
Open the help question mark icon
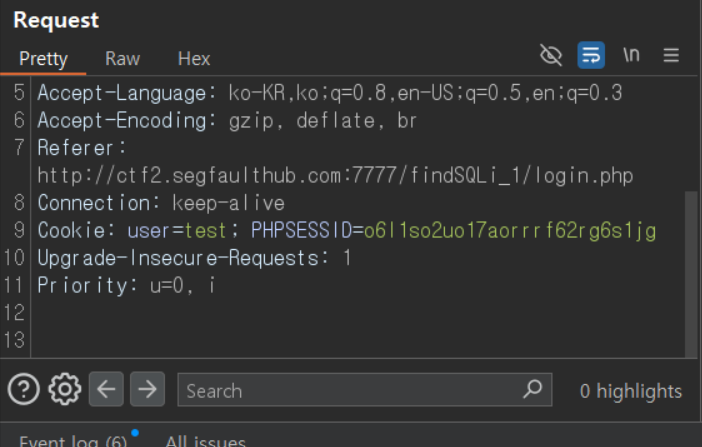click(x=24, y=389)
